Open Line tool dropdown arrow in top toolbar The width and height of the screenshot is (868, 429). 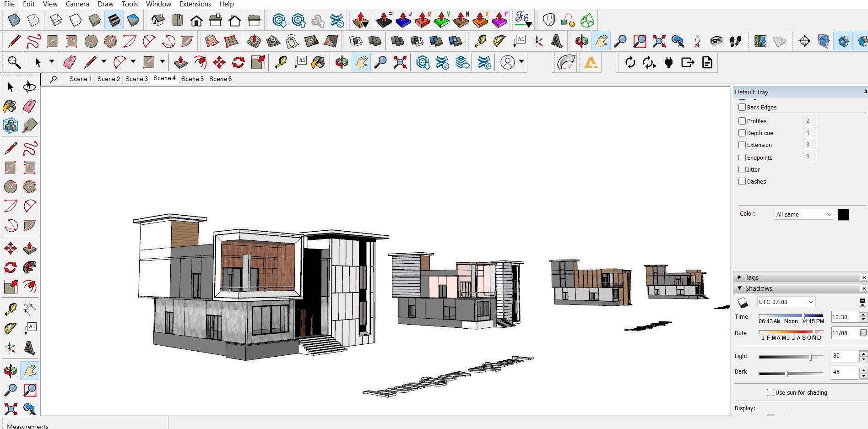104,61
